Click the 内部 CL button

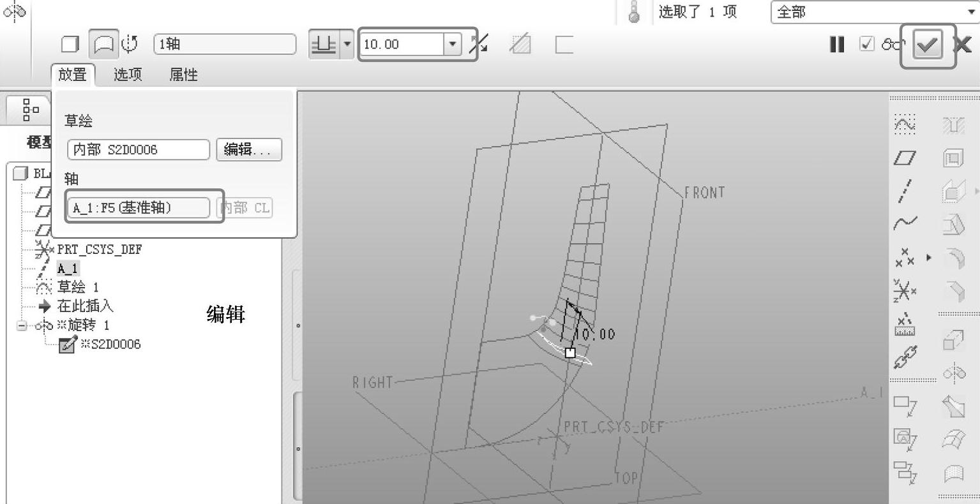coord(245,208)
